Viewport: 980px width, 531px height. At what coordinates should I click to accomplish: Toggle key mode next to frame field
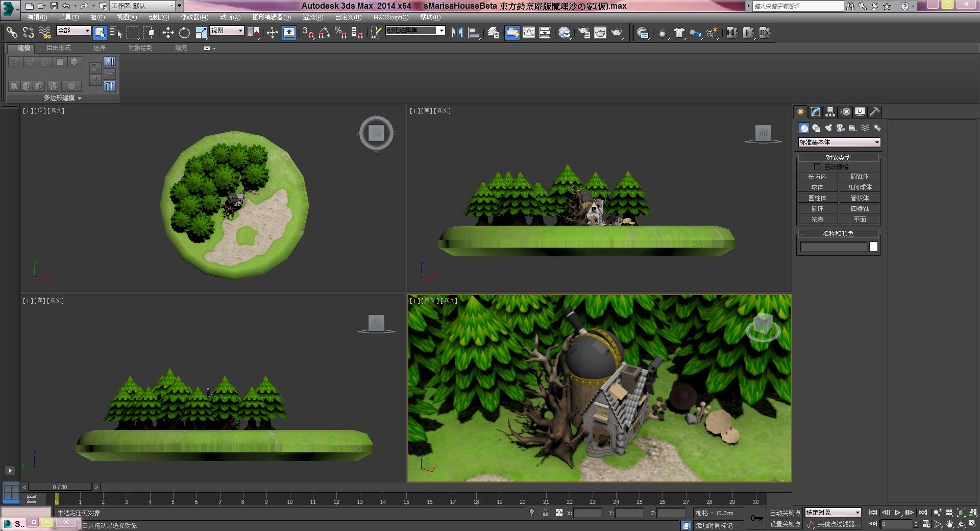coord(873,524)
